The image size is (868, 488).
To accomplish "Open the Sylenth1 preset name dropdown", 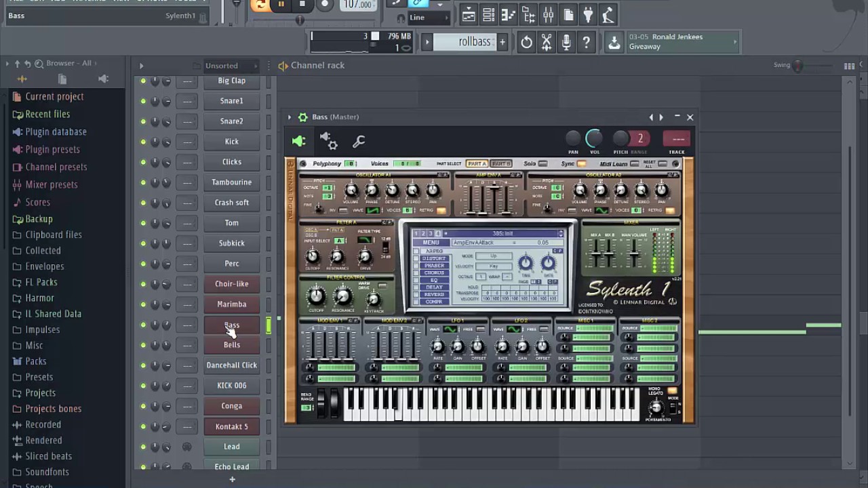I will 502,234.
